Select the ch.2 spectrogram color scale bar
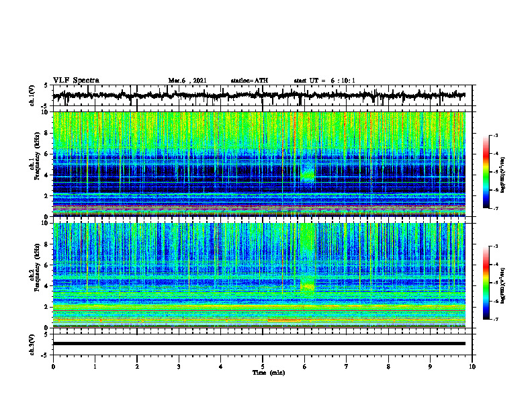This screenshot has height=411, width=532. pos(486,283)
